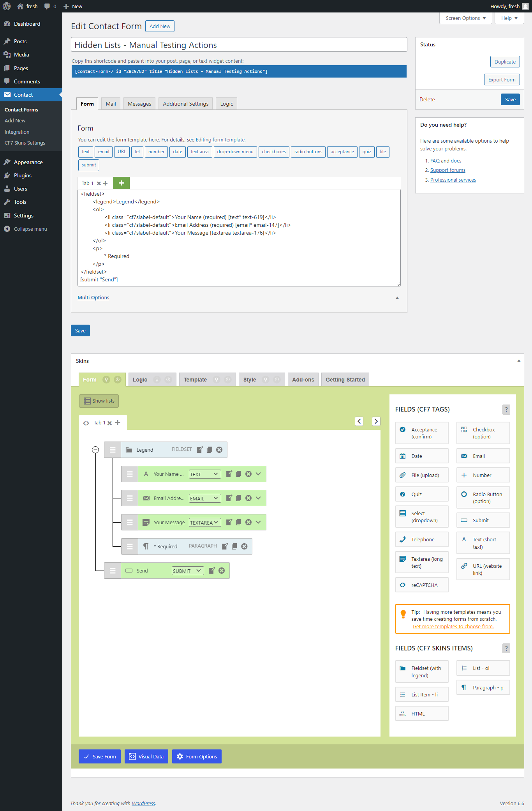Duplicate the Email Address field
Screen dimensions: 532x811
pos(238,498)
